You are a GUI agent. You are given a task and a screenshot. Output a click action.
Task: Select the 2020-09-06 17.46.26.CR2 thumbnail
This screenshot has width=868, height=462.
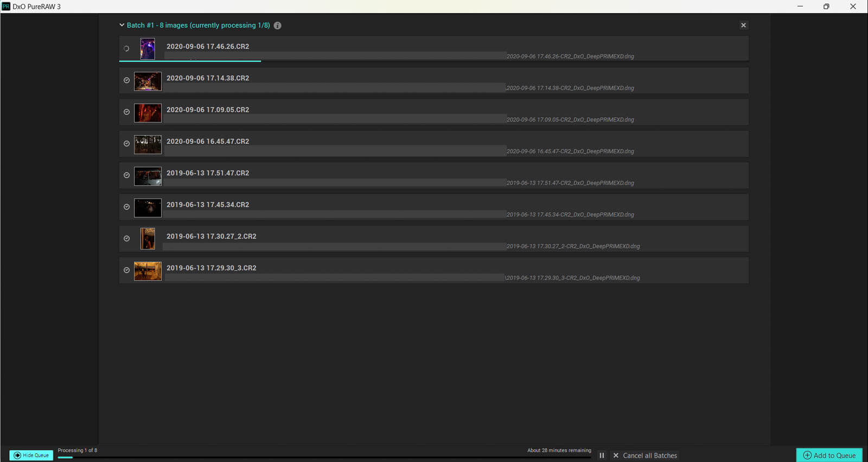pos(148,49)
